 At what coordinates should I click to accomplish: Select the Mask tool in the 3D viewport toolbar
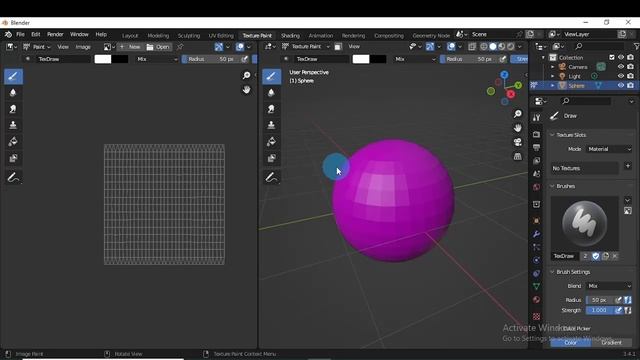click(271, 158)
